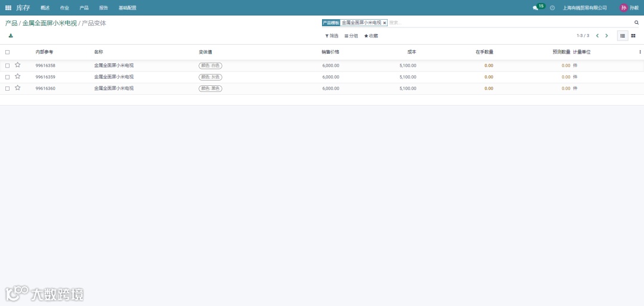Open user menu 孙毅
Viewport: 644px width, 306px height.
[634, 8]
